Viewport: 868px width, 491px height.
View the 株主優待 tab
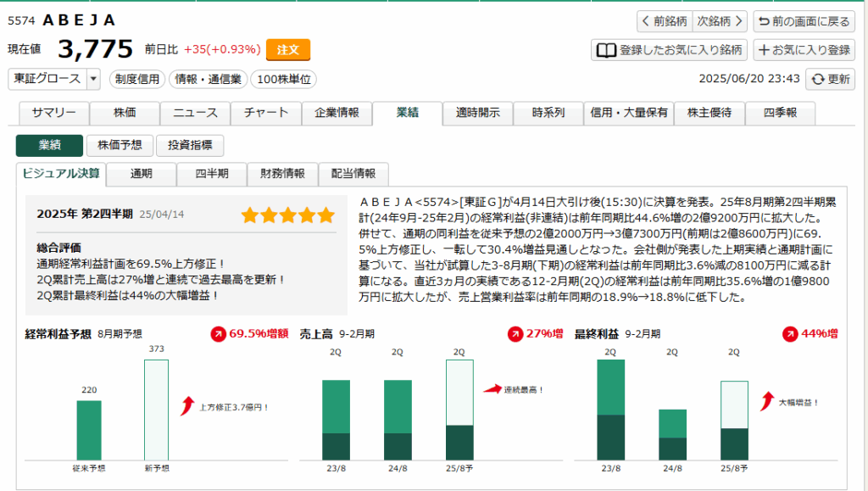click(709, 113)
